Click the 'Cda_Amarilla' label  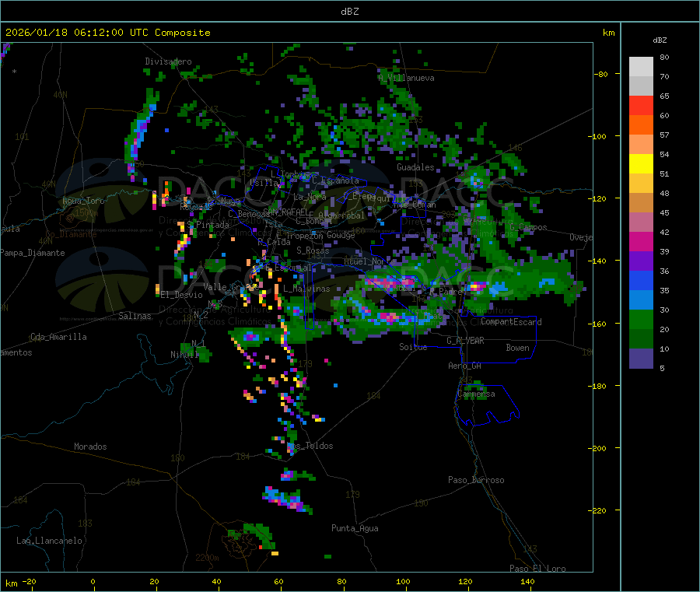point(58,337)
